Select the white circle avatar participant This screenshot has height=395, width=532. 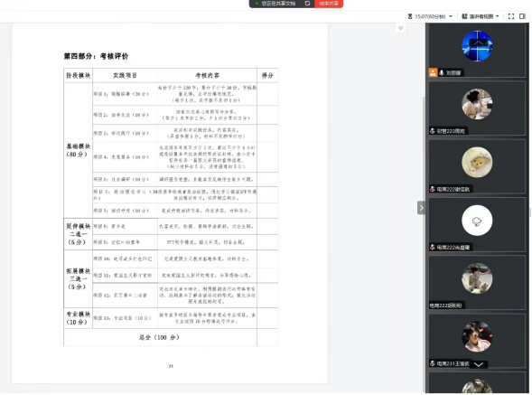click(x=477, y=221)
